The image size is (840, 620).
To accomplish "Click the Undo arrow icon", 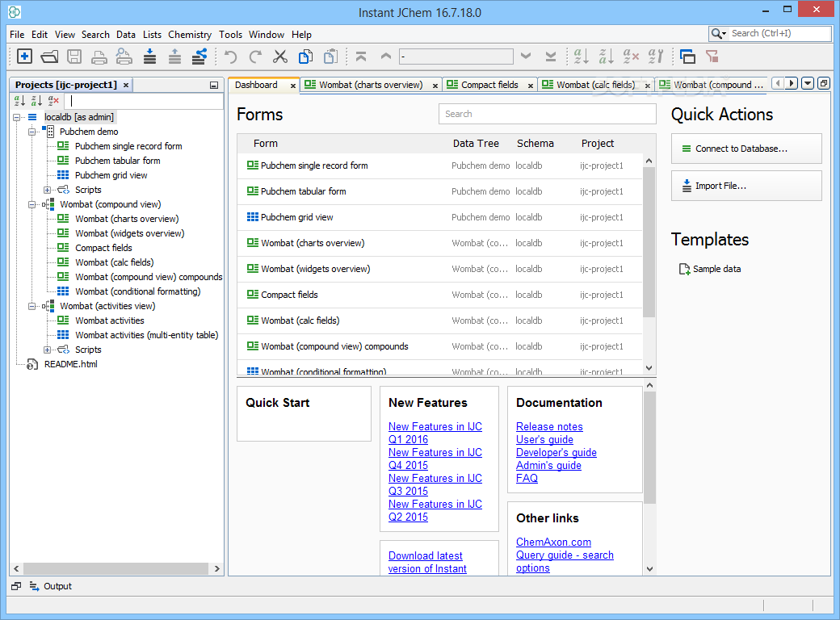I will click(230, 57).
